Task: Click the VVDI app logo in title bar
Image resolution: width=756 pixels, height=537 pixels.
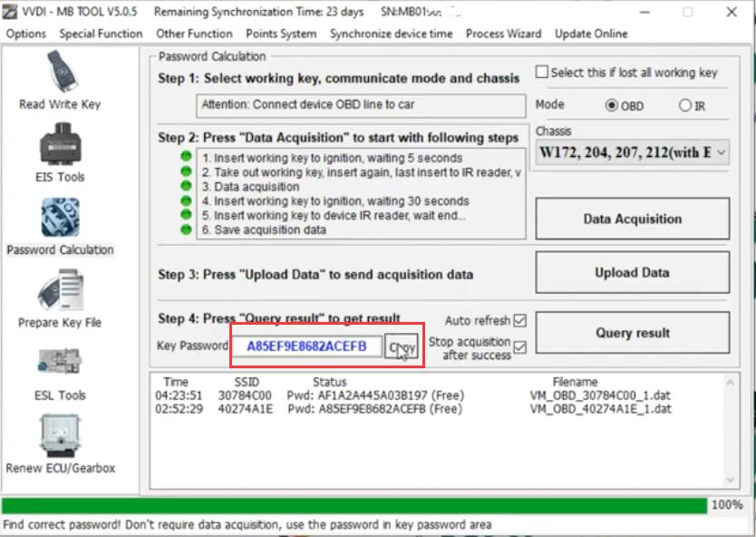Action: coord(10,12)
